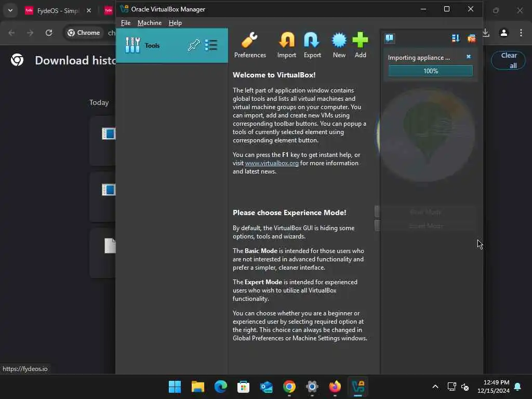
Task: Restore down the background Chrome window
Action: [x=496, y=10]
